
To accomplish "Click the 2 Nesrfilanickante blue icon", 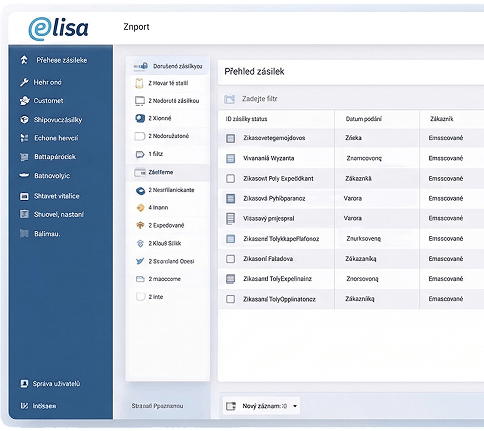I will click(x=140, y=191).
